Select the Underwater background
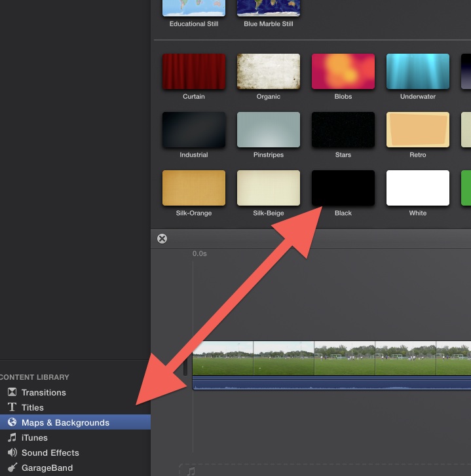Image resolution: width=471 pixels, height=476 pixels. pos(418,71)
